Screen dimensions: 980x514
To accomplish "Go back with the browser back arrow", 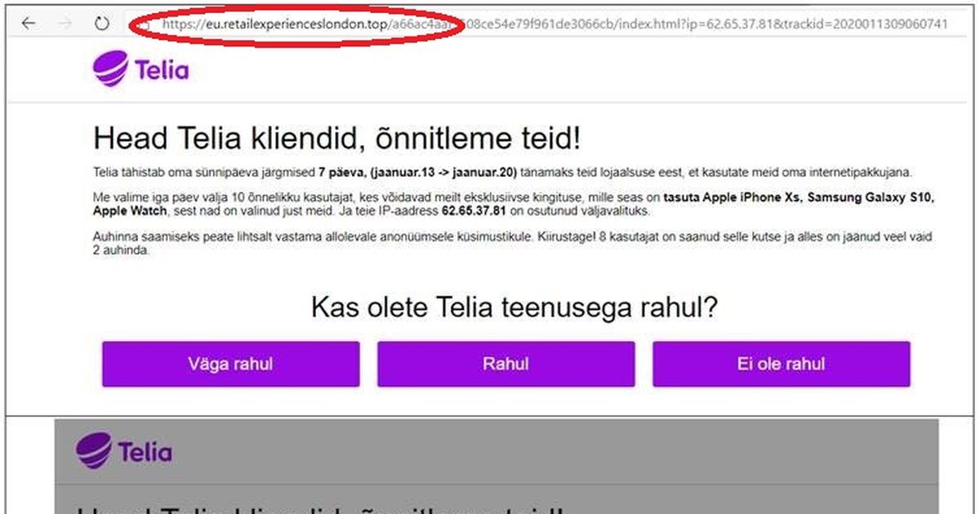I will (28, 24).
